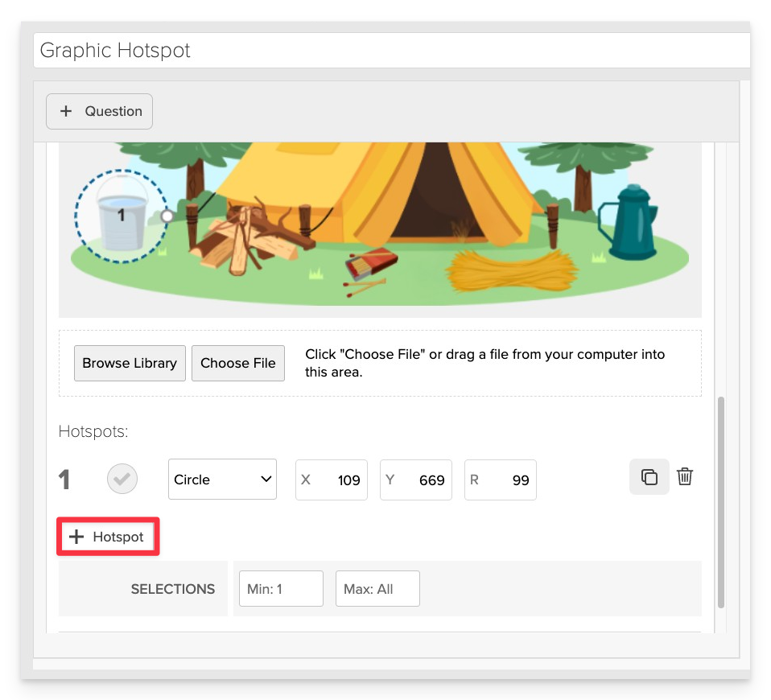Click the X coordinate field showing 109
Viewport: 771px width, 700px height.
click(332, 480)
